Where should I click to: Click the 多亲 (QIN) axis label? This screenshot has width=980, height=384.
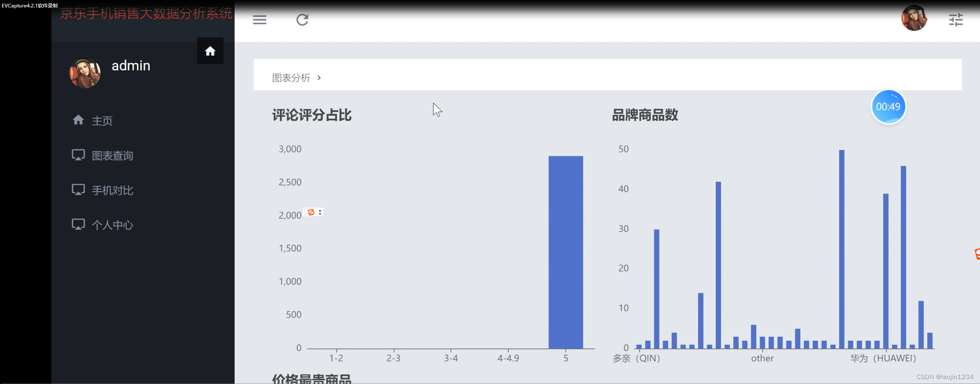(636, 358)
